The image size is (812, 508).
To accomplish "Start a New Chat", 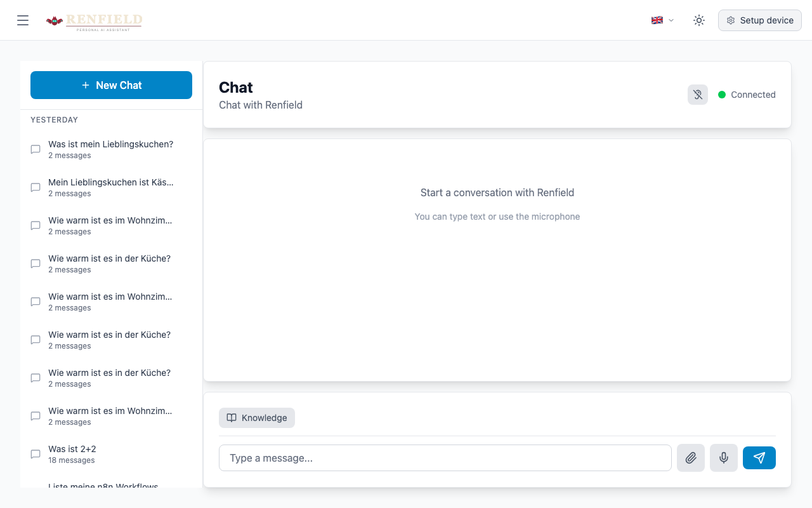I will [111, 84].
